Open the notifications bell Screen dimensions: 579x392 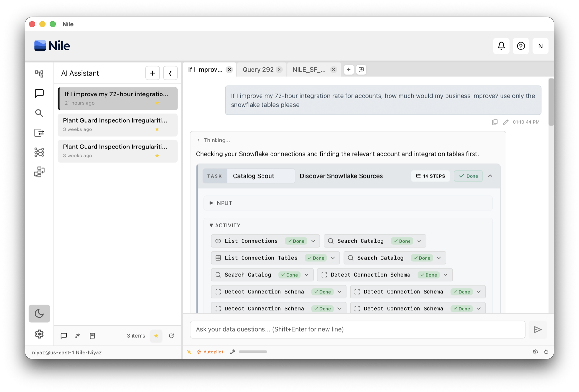pyautogui.click(x=501, y=46)
